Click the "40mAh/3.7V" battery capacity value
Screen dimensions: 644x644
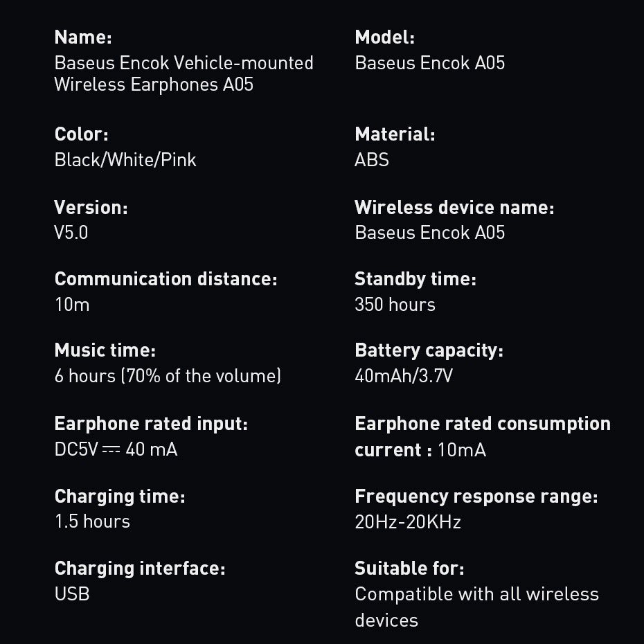tap(404, 376)
